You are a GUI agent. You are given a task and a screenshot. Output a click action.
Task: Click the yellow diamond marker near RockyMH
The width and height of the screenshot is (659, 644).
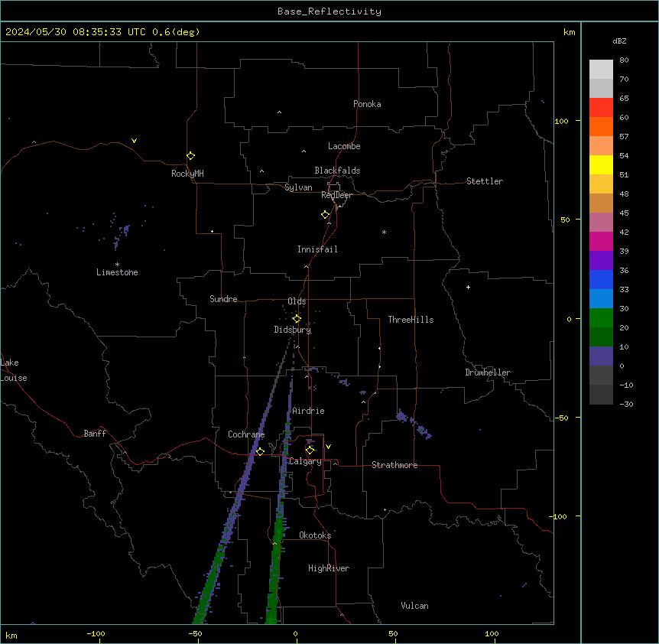coord(190,156)
